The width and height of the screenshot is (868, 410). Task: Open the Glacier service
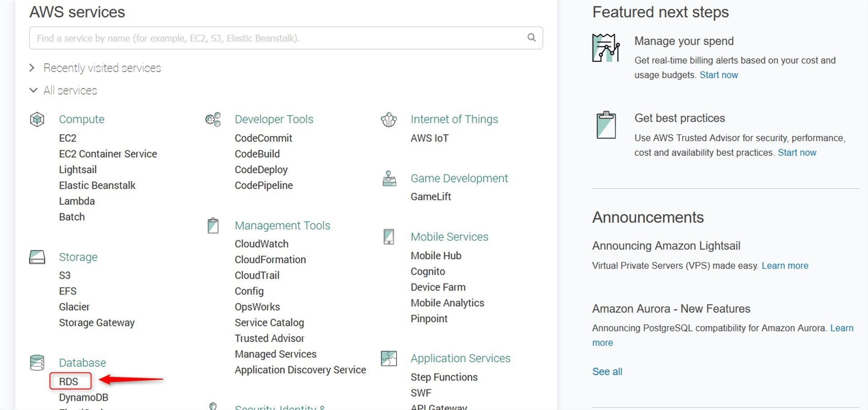[x=74, y=307]
